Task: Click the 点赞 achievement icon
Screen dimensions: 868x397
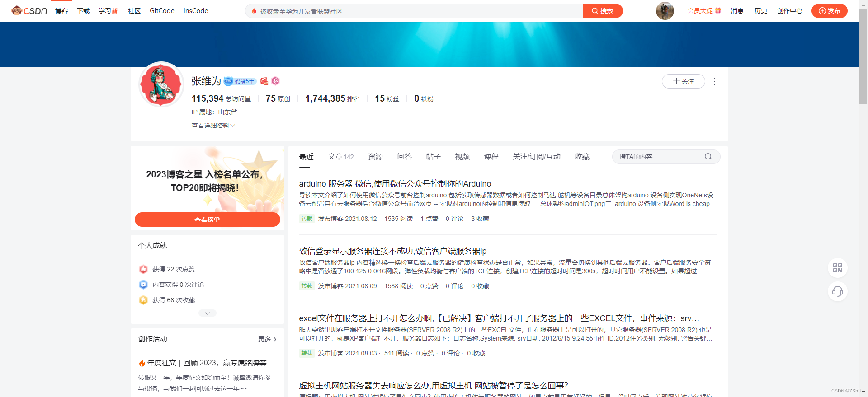Action: (143, 269)
